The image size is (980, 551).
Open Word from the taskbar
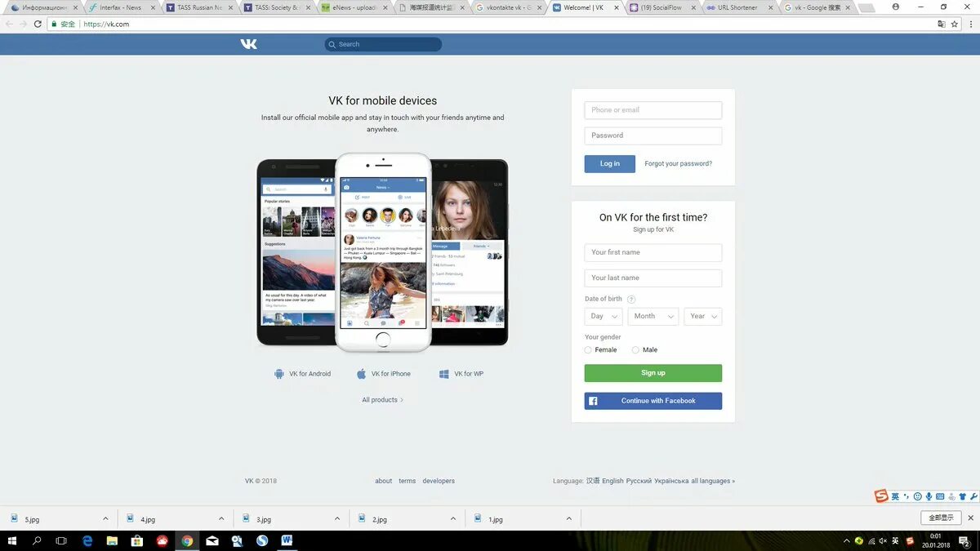point(287,540)
